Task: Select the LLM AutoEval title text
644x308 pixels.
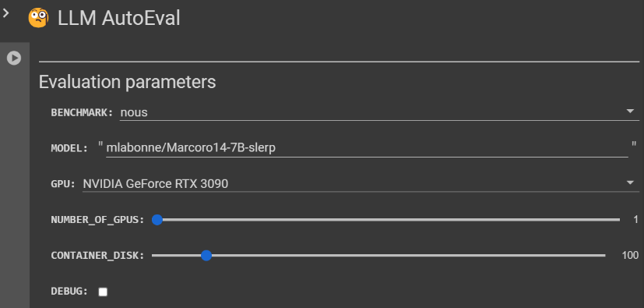Action: (118, 19)
